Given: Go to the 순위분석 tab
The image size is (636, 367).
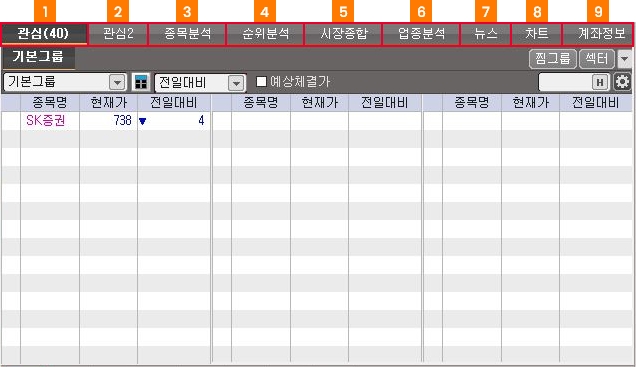Looking at the screenshot, I should coord(265,34).
